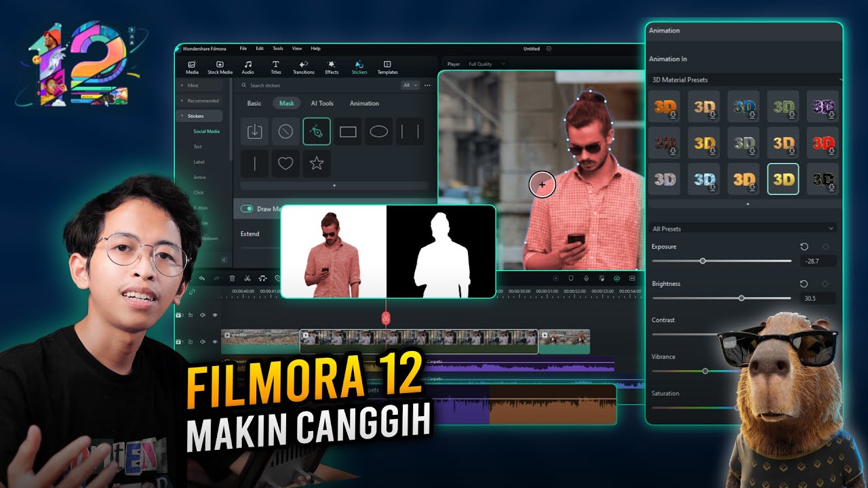Image resolution: width=868 pixels, height=488 pixels.
Task: Select the star mask shape
Action: coord(317,163)
